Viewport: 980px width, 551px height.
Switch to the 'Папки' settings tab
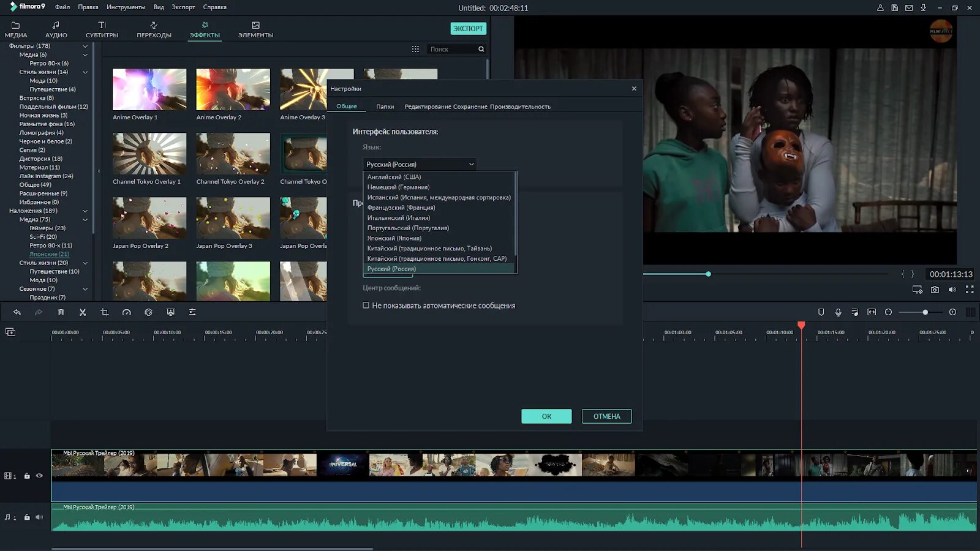point(385,107)
